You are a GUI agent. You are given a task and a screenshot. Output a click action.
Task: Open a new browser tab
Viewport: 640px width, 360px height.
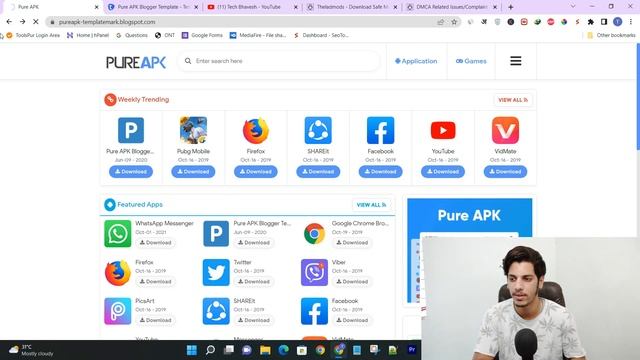point(511,7)
